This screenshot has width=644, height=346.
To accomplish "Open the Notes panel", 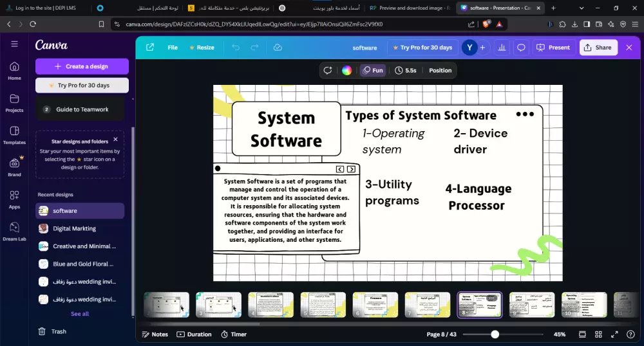I will point(155,334).
